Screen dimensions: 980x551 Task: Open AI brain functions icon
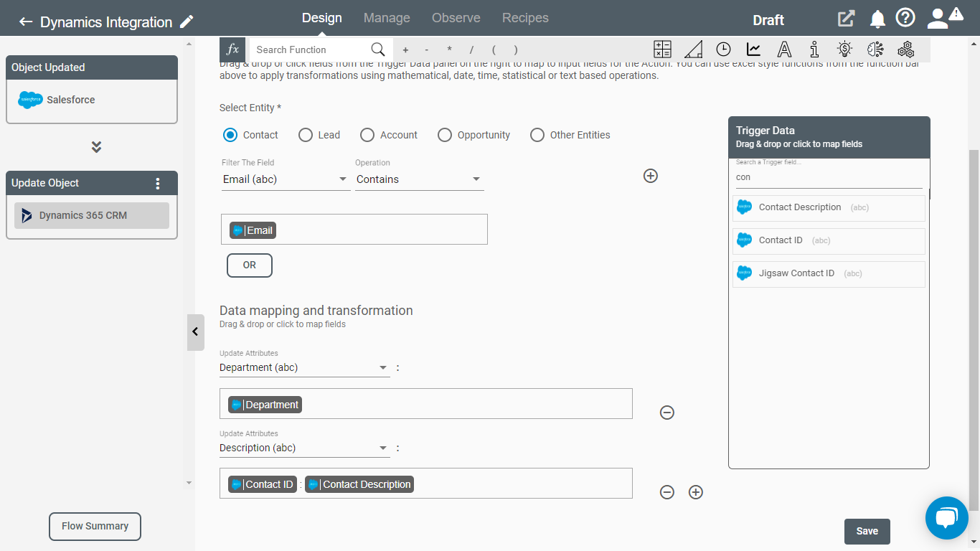pyautogui.click(x=875, y=49)
